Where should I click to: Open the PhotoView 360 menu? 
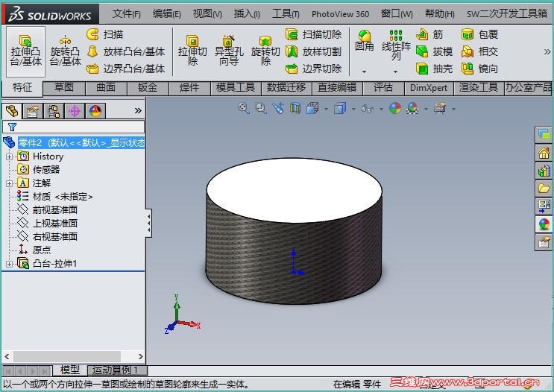click(340, 14)
